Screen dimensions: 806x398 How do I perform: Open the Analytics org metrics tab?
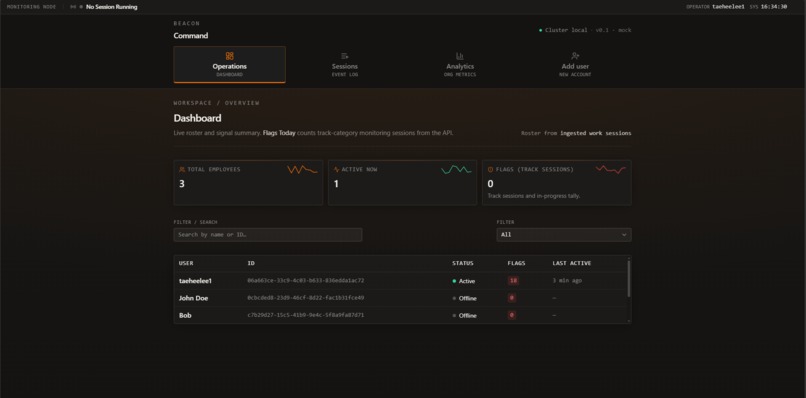pyautogui.click(x=460, y=64)
